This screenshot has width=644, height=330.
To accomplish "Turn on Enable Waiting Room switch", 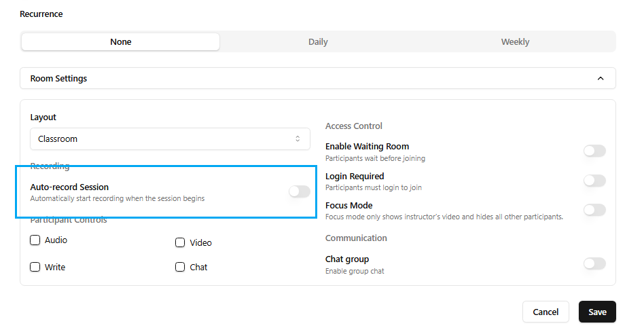I will coord(594,151).
